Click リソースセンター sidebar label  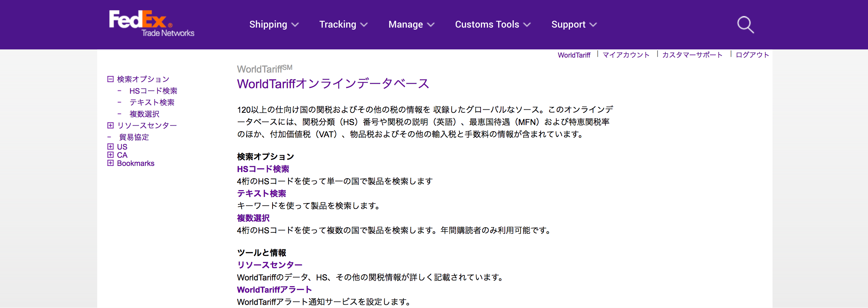coord(147,126)
